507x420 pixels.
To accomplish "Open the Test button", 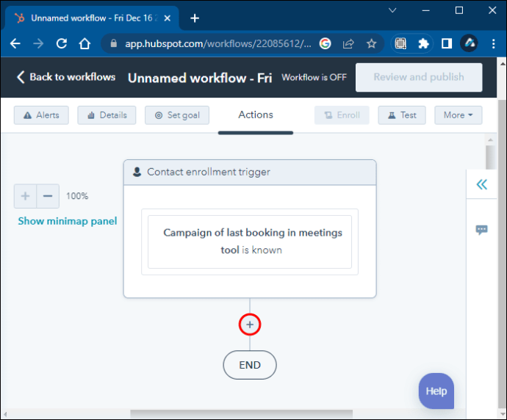I will click(x=402, y=115).
